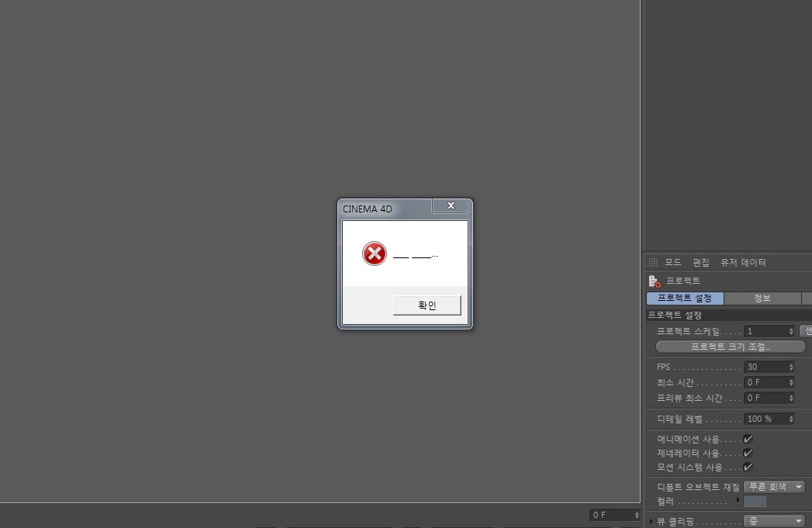Open the 디폴트 오브젝트 재질 dropdown

click(x=774, y=487)
